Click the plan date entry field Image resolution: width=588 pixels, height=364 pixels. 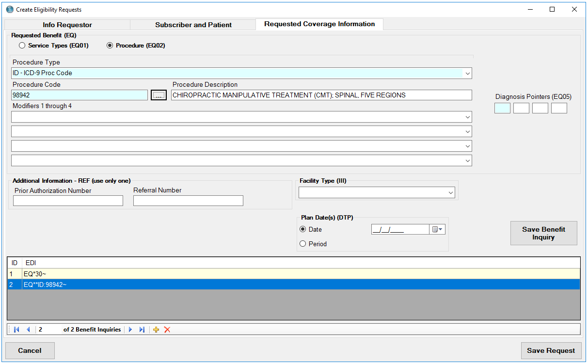(x=400, y=229)
